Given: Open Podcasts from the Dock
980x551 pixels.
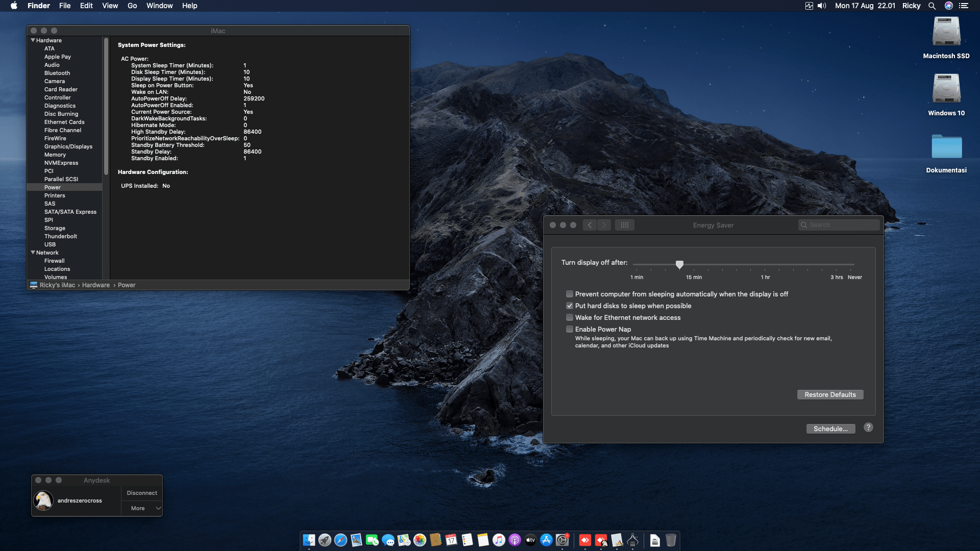Looking at the screenshot, I should [x=514, y=540].
